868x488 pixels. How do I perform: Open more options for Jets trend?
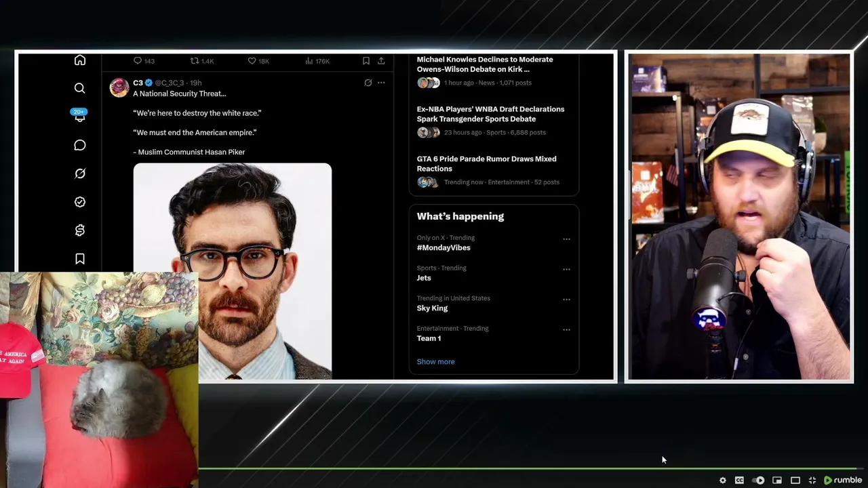coord(566,269)
